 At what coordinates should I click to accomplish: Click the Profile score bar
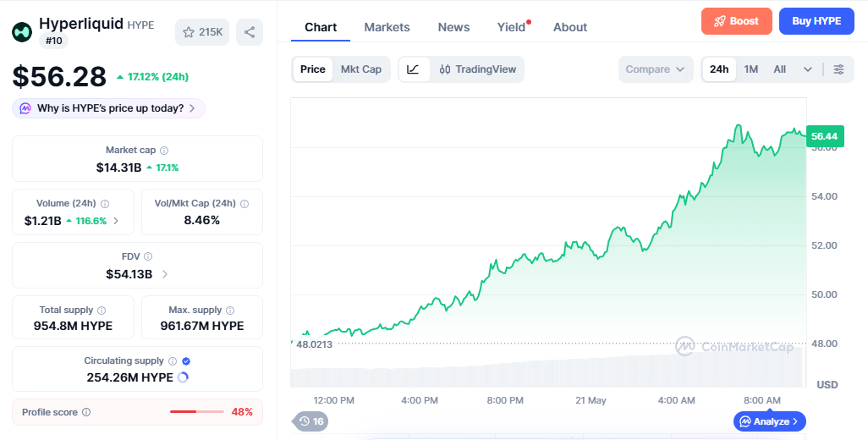point(197,412)
